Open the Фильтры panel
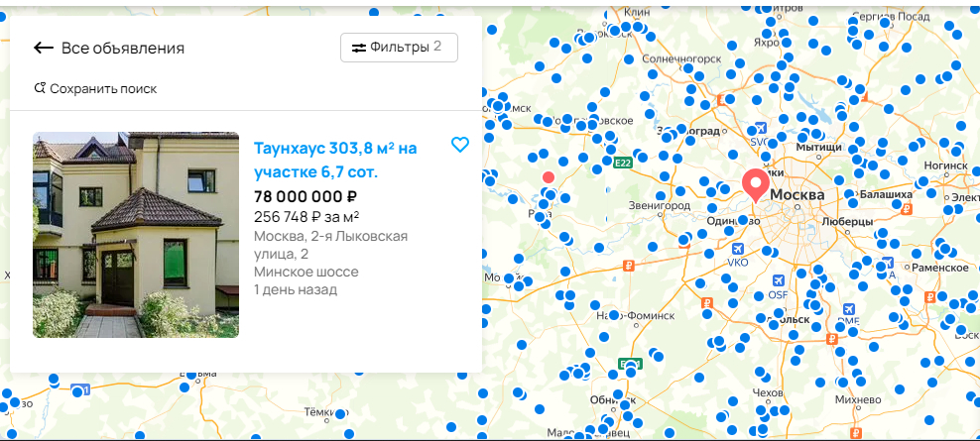Viewport: 980px width, 441px height. click(x=399, y=48)
